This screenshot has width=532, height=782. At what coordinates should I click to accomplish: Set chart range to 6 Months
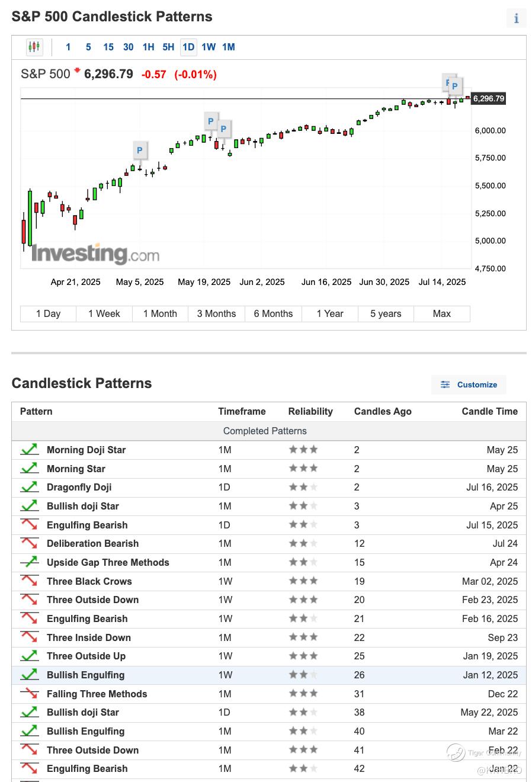pos(273,314)
